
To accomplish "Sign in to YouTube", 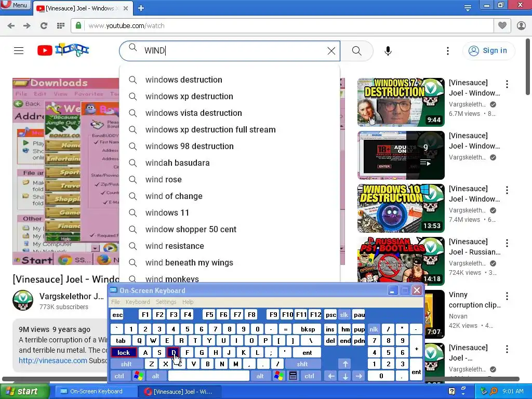I will [488, 50].
